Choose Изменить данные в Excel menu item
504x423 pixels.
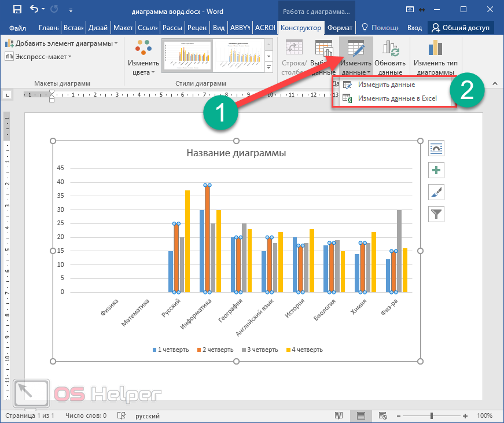click(396, 98)
